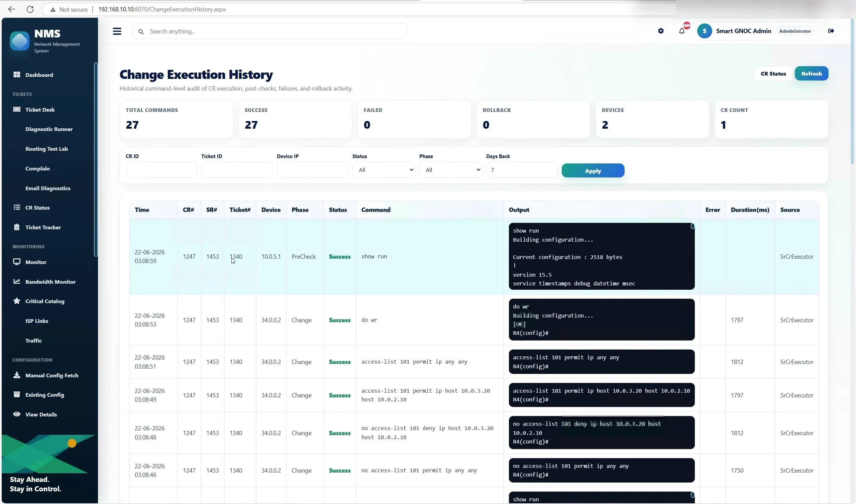Click the Duration(ms) column header
The image size is (856, 504).
click(x=750, y=210)
